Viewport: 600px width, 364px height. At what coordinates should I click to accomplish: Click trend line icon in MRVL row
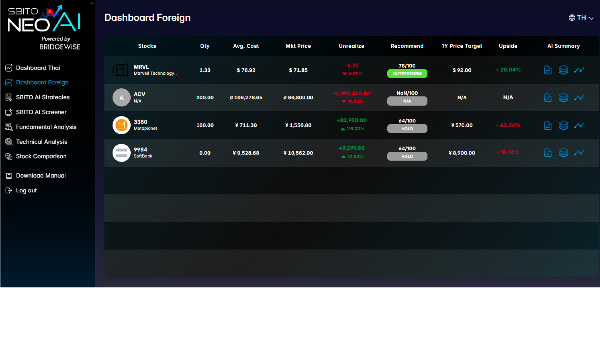[x=579, y=70]
